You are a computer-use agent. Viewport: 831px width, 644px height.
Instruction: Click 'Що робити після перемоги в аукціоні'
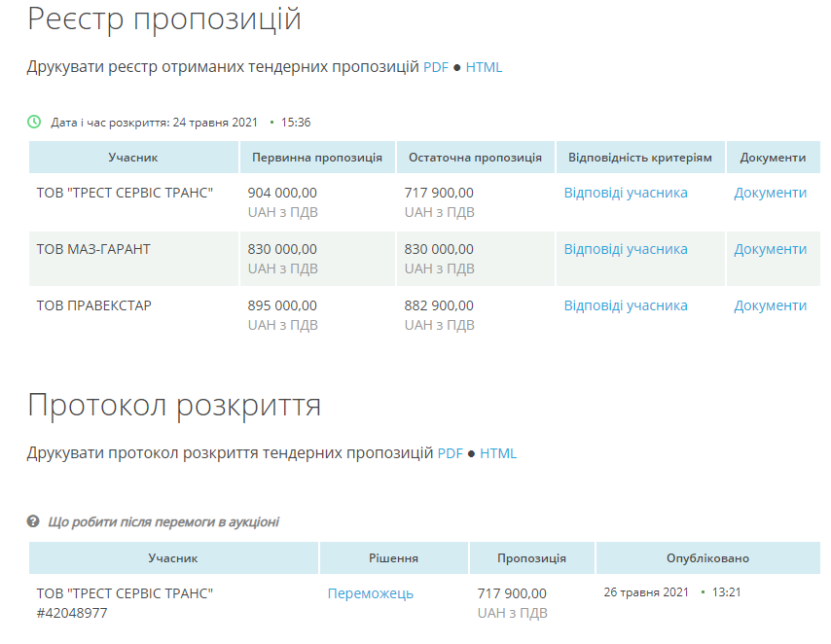pos(163,522)
